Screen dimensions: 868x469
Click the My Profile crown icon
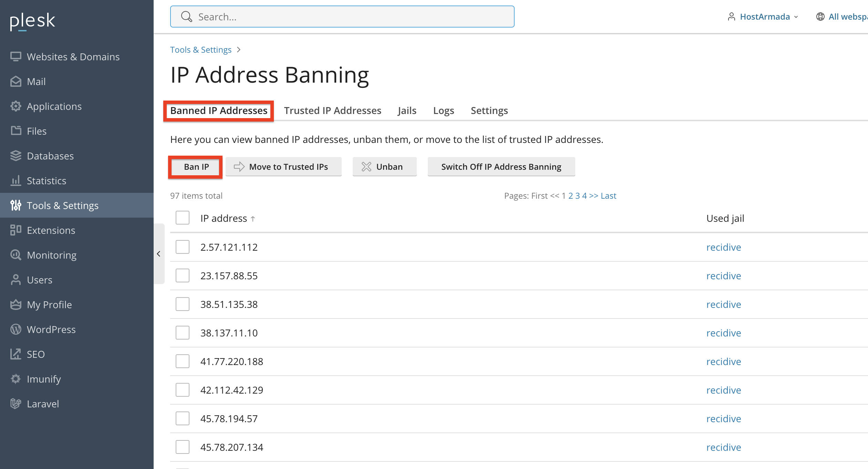[16, 304]
